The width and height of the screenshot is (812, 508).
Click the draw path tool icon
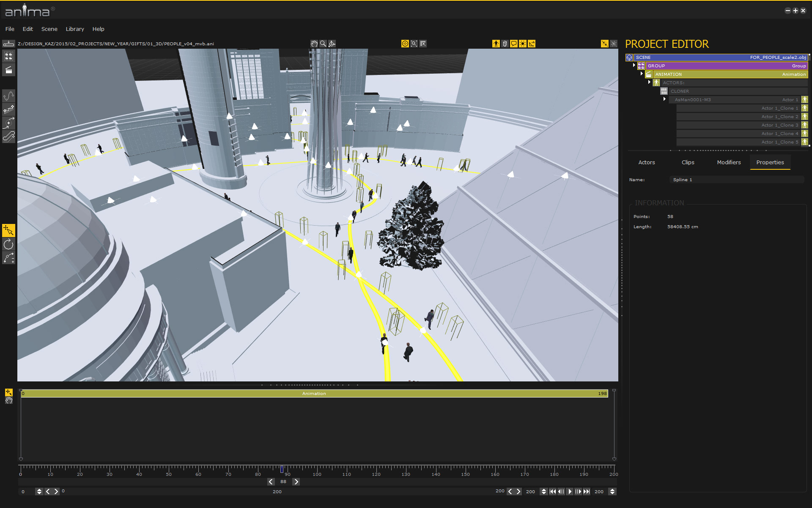[8, 96]
